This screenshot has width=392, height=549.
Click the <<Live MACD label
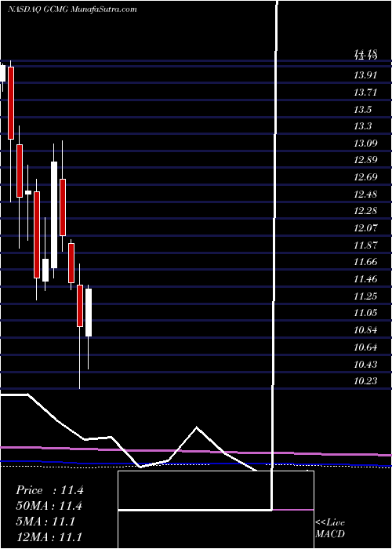(x=330, y=529)
